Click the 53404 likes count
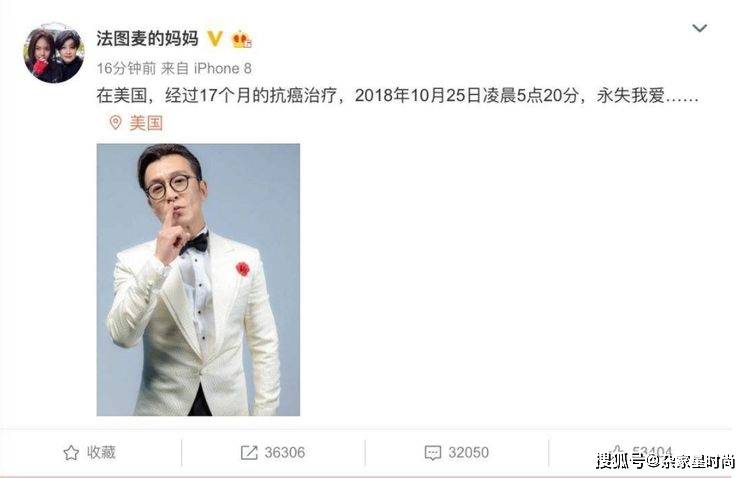Screen dimensions: 750x478 (x=652, y=451)
